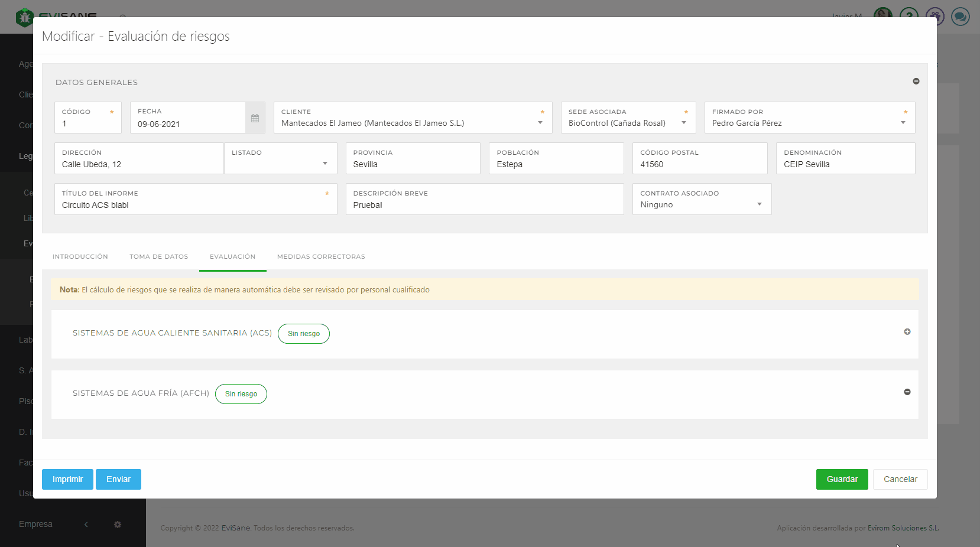Open the Listado dropdown
980x547 pixels.
coord(324,164)
